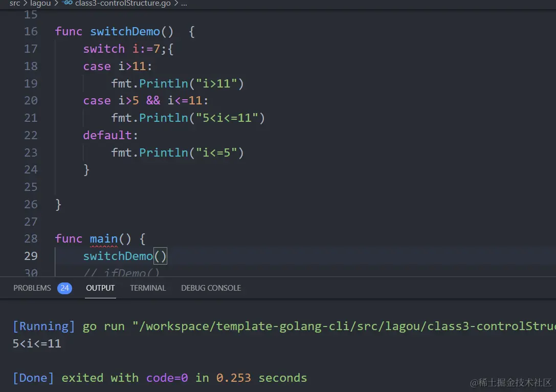The width and height of the screenshot is (556, 392).
Task: Click 'case i>5 && i<=11:' line
Action: pos(146,101)
